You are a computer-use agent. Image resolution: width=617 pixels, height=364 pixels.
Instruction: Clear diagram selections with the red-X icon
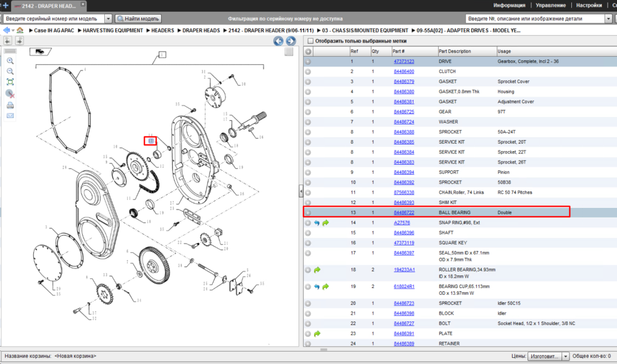coord(10,94)
